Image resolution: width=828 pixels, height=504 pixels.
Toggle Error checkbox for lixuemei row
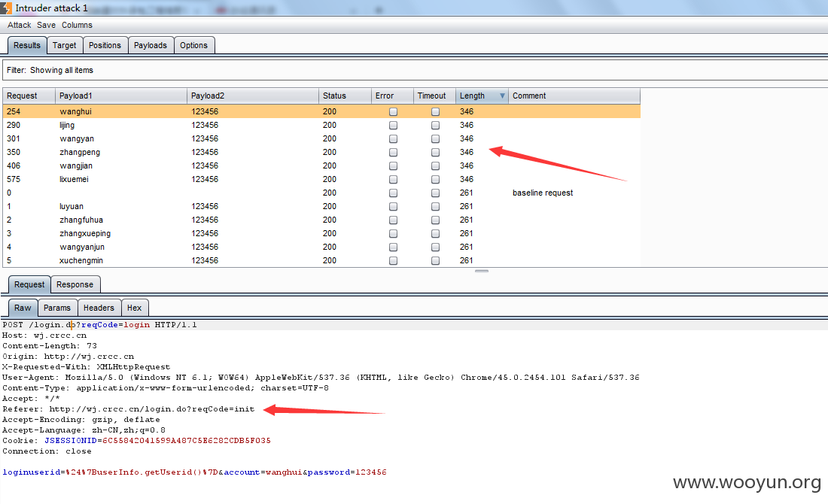tap(393, 180)
